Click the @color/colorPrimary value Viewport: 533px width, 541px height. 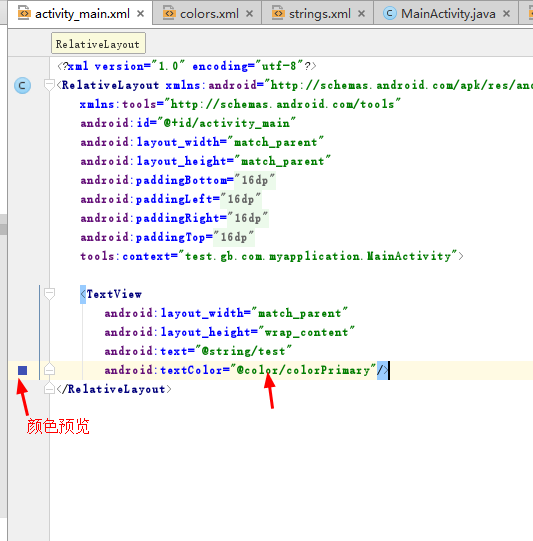303,370
